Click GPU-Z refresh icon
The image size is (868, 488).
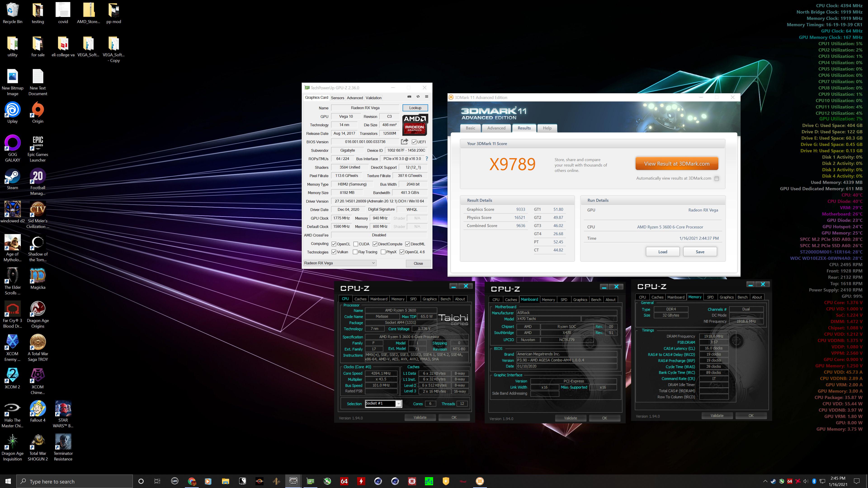[418, 97]
